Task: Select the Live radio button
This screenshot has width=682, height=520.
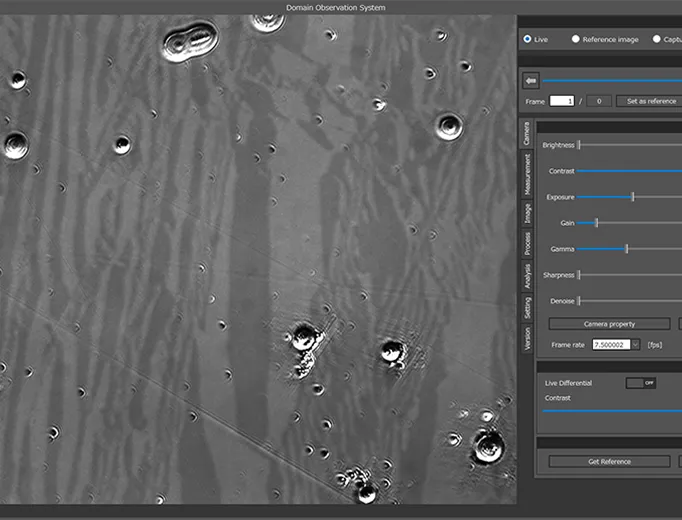Action: coord(528,39)
